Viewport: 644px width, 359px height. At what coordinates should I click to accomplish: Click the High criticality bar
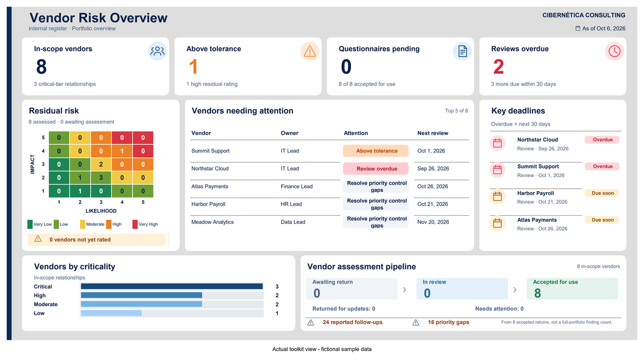tap(142, 295)
